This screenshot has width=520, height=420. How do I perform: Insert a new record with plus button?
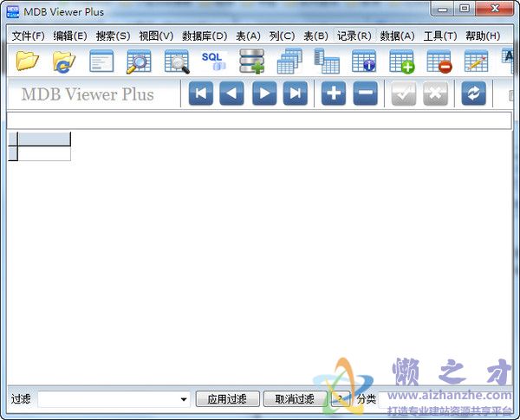(x=334, y=94)
